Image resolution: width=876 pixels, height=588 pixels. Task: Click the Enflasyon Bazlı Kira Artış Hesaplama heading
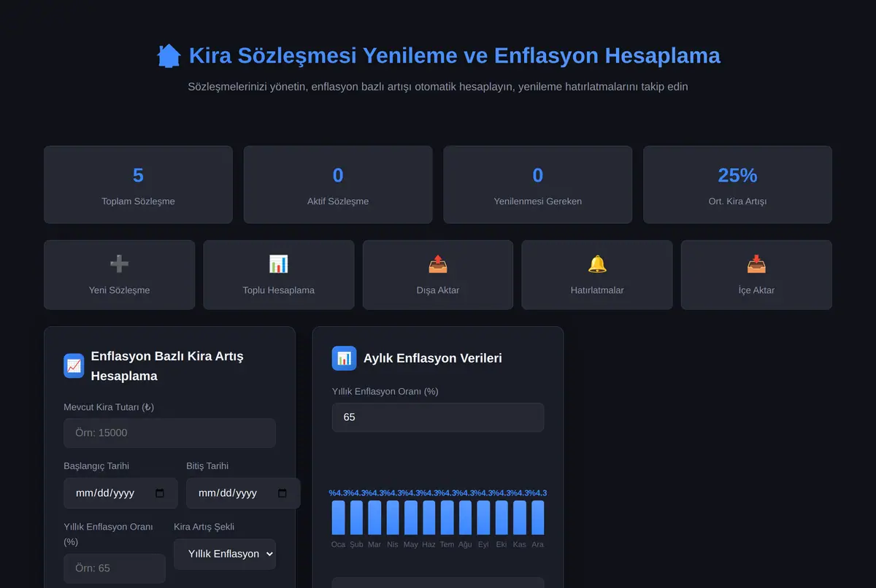point(167,366)
